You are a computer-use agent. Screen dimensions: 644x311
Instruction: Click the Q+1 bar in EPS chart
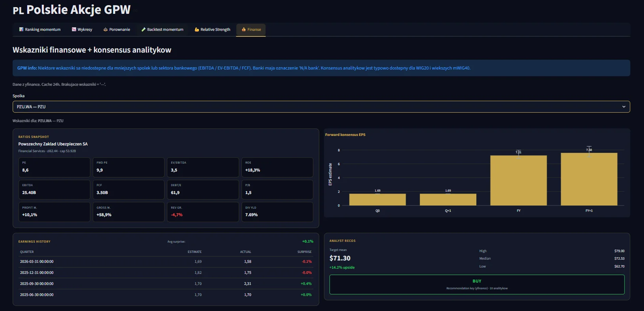[448, 200]
